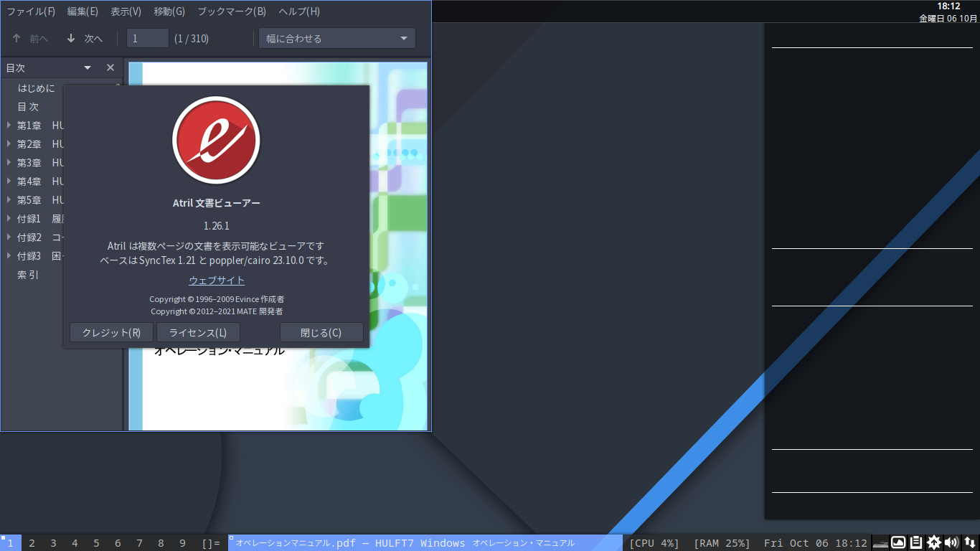Open the ブックマーク(B) menu

tap(232, 11)
